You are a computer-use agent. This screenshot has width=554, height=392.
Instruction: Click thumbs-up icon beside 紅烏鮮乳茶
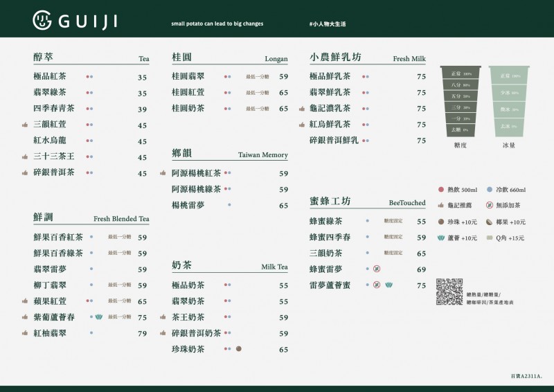click(x=302, y=125)
